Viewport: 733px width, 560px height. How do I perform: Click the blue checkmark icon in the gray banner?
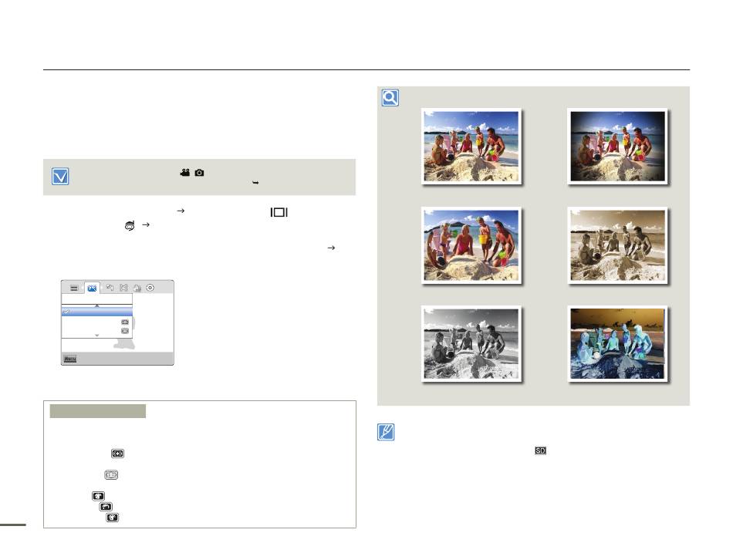(x=60, y=176)
